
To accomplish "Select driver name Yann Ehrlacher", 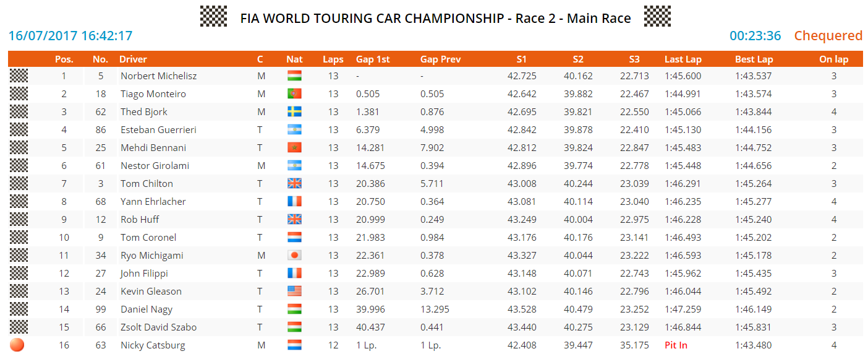I will coord(153,202).
